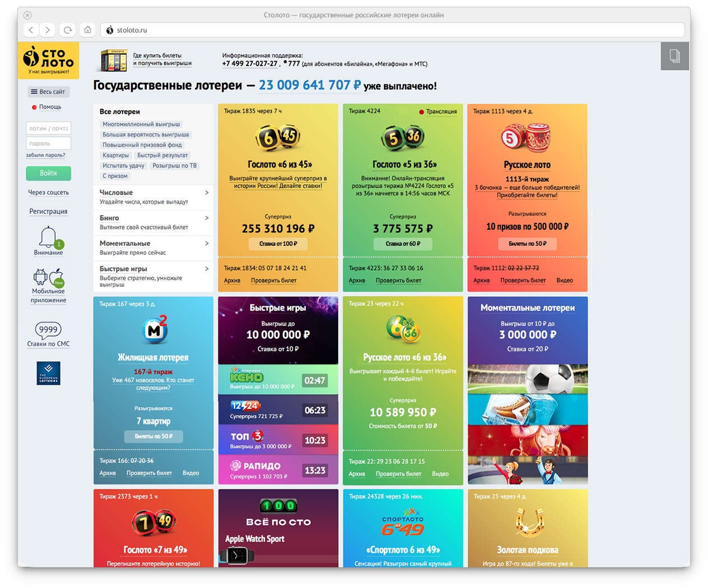Viewport: 708px width, 588px height.
Task: Open the bell notification icon labeled Внимание
Action: [48, 238]
